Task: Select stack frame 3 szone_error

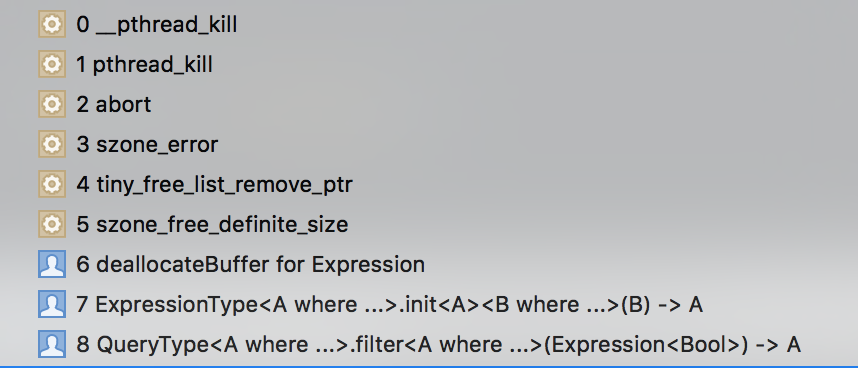Action: click(429, 144)
